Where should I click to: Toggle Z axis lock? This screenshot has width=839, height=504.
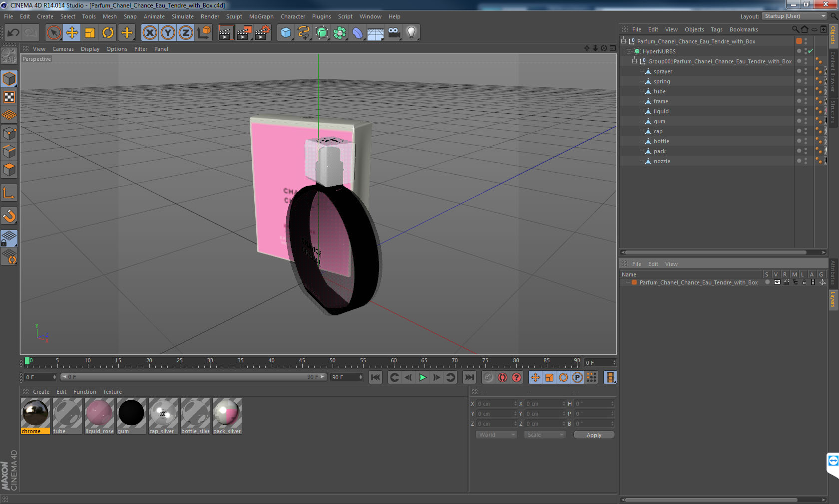pos(186,33)
